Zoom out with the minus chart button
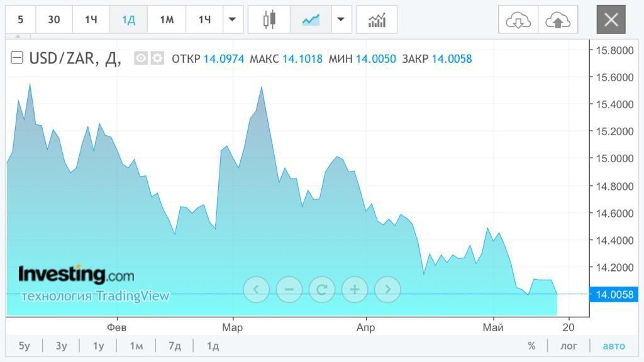Image resolution: width=644 pixels, height=362 pixels. tap(289, 289)
